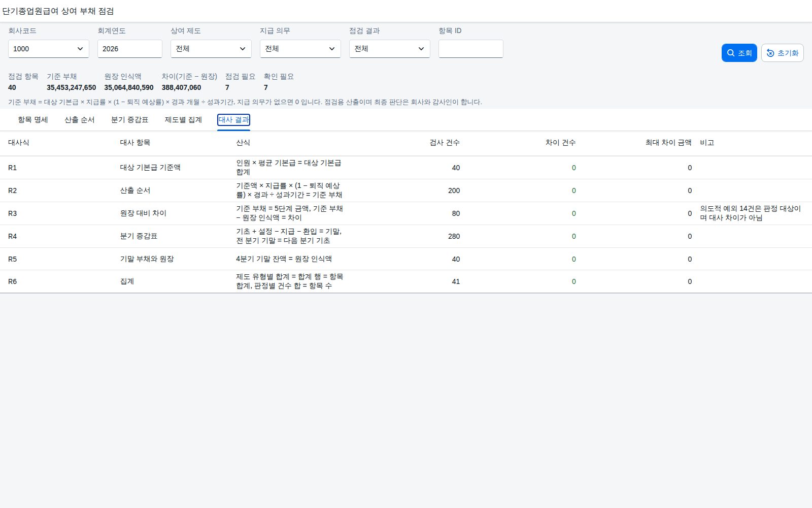
Task: Click the 검사 건수 column header
Action: [x=445, y=143]
